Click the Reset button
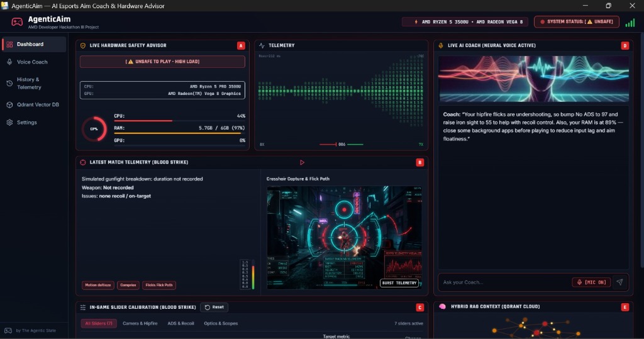644x339 pixels. (214, 308)
